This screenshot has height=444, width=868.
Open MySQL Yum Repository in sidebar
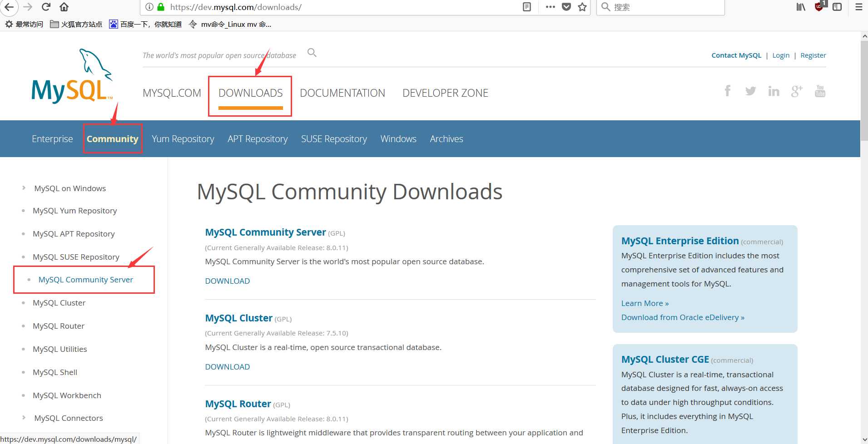[x=75, y=211]
